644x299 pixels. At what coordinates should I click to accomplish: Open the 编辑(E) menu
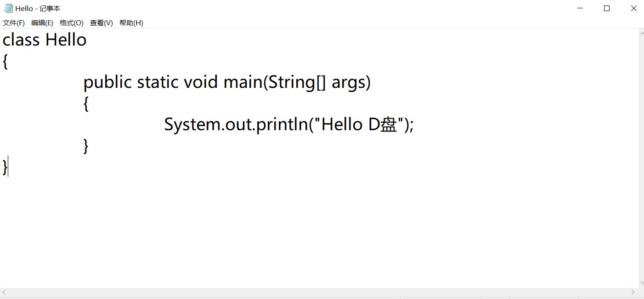point(42,23)
